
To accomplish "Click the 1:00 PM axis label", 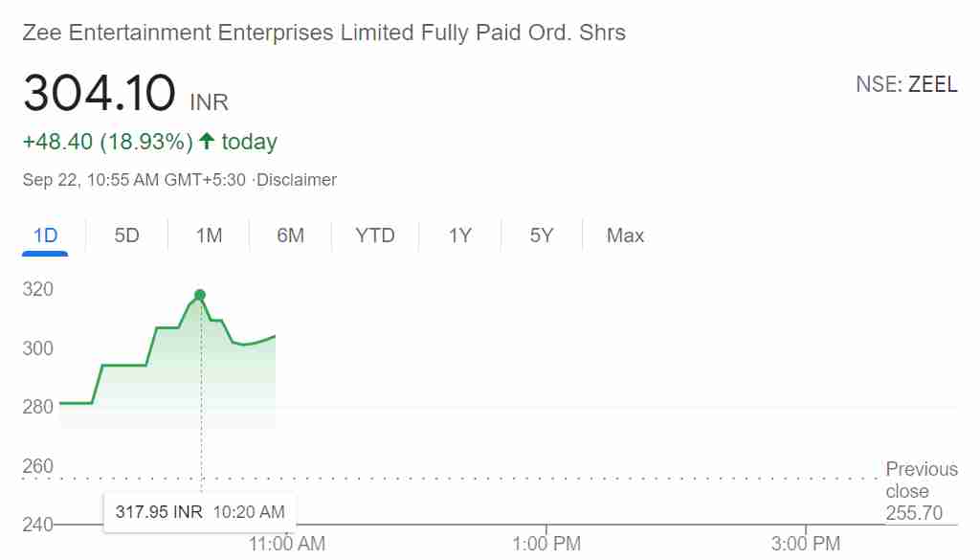I will click(x=546, y=544).
